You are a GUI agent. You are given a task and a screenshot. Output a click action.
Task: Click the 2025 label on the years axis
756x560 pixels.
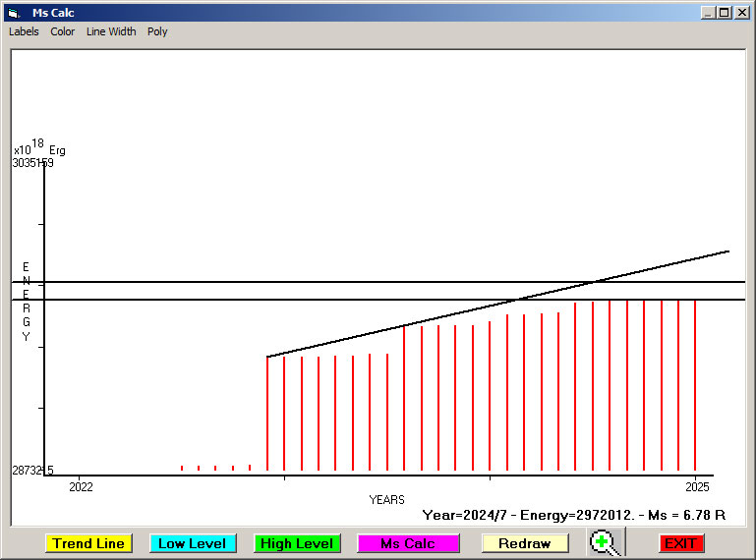click(696, 486)
